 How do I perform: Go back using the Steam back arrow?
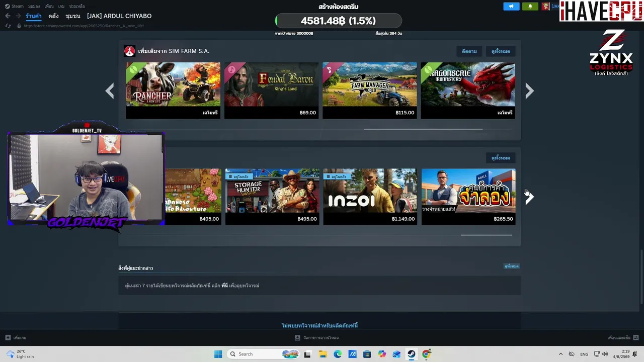[x=8, y=16]
